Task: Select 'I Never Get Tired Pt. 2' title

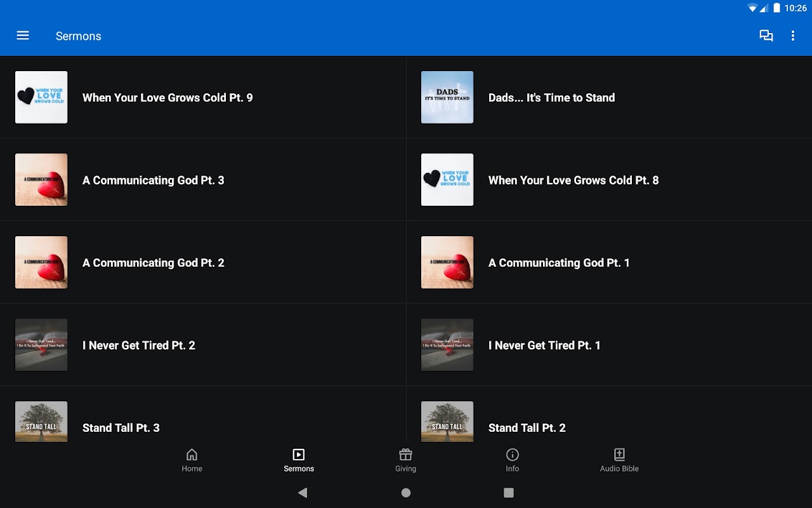Action: point(139,345)
